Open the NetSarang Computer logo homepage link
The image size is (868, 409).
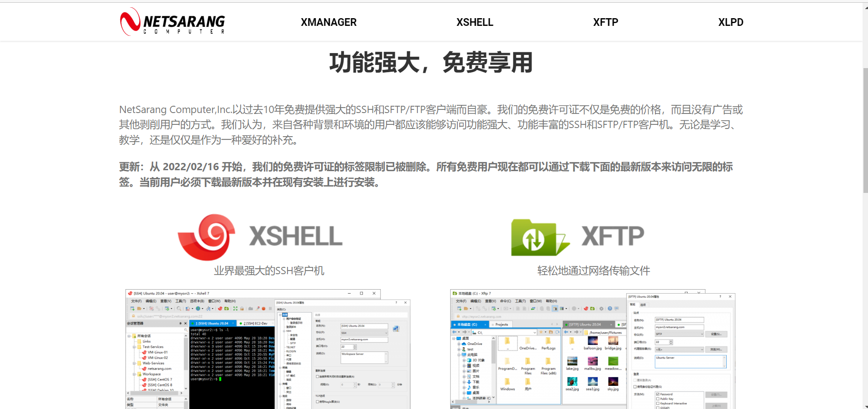172,21
